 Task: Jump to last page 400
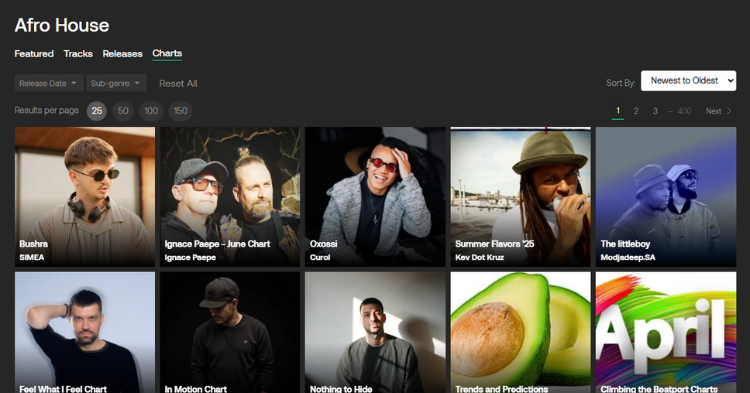(684, 111)
